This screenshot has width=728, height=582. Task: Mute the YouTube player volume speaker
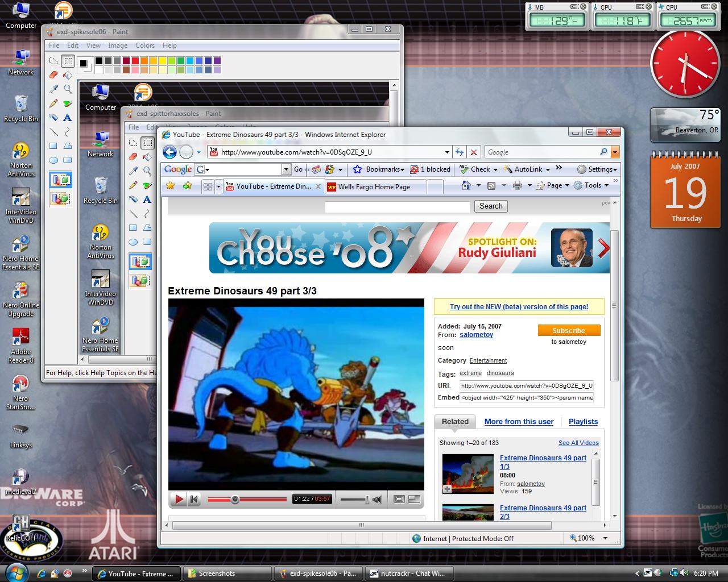(377, 500)
